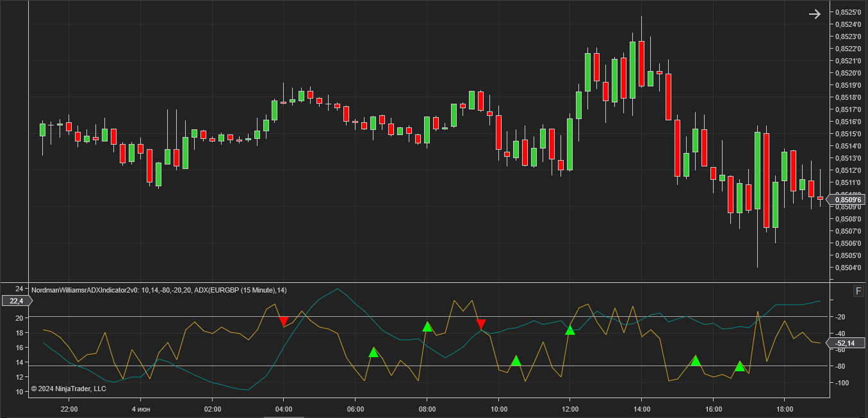The image size is (868, 418).
Task: Click the 4 июн date label on time axis
Action: pyautogui.click(x=141, y=408)
